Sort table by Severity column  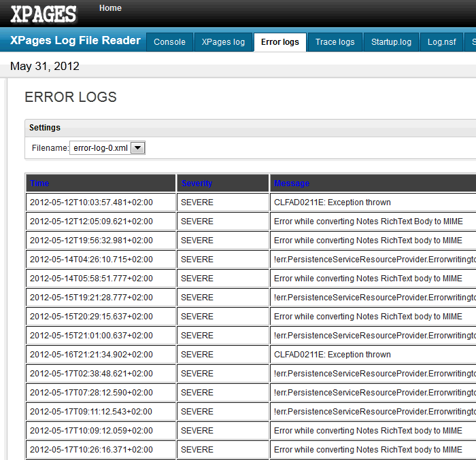tap(197, 183)
